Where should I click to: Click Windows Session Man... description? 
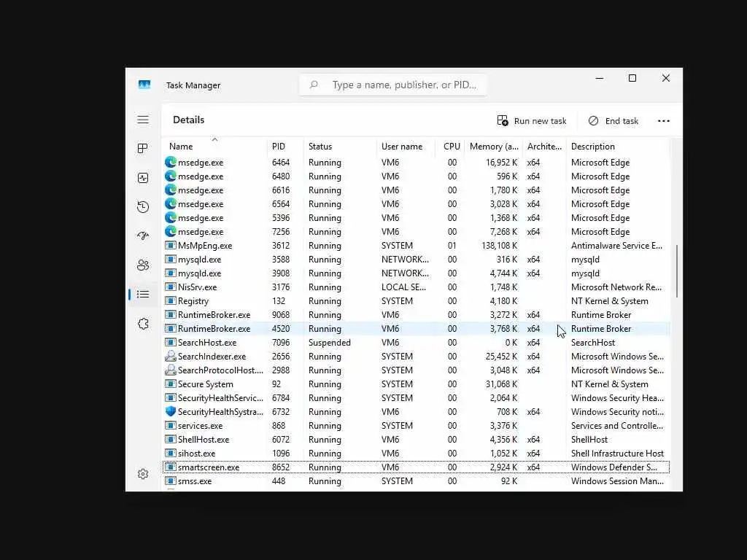pos(617,481)
